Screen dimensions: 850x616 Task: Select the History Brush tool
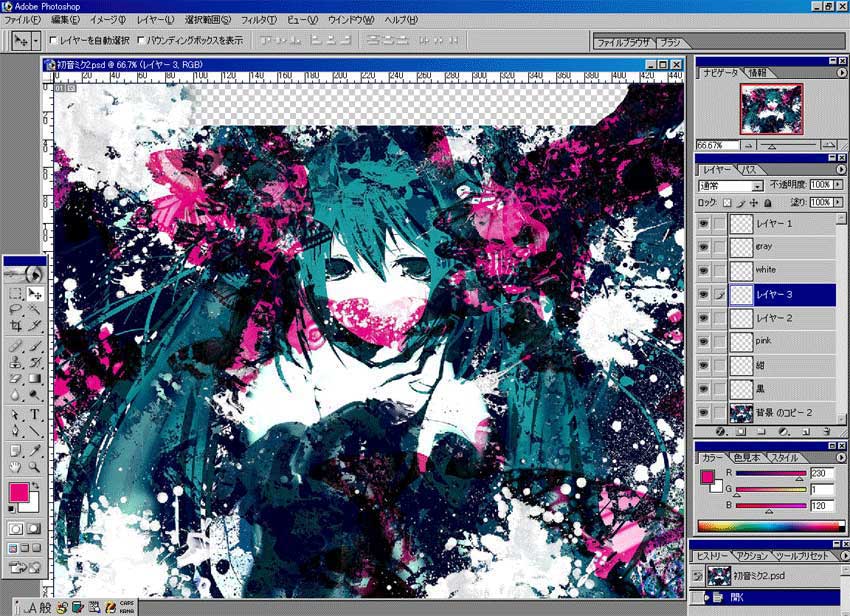click(35, 362)
